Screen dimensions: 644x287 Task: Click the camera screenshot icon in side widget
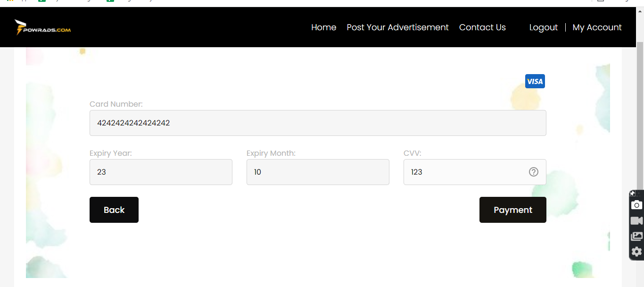(636, 205)
